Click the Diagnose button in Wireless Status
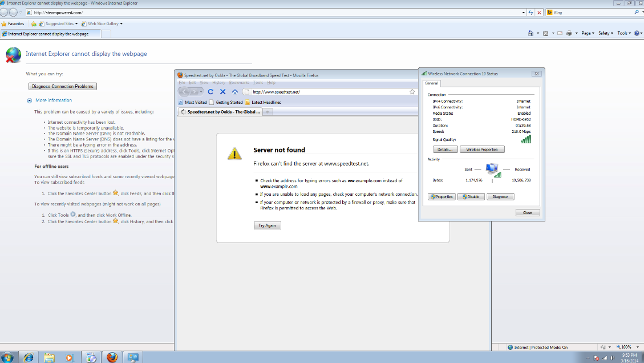The image size is (644, 363). [500, 196]
